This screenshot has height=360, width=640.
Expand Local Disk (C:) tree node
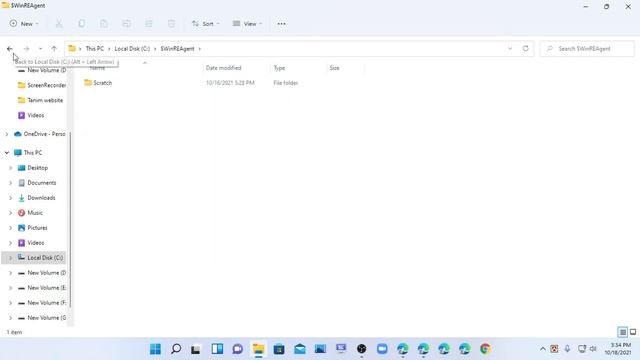pos(11,258)
